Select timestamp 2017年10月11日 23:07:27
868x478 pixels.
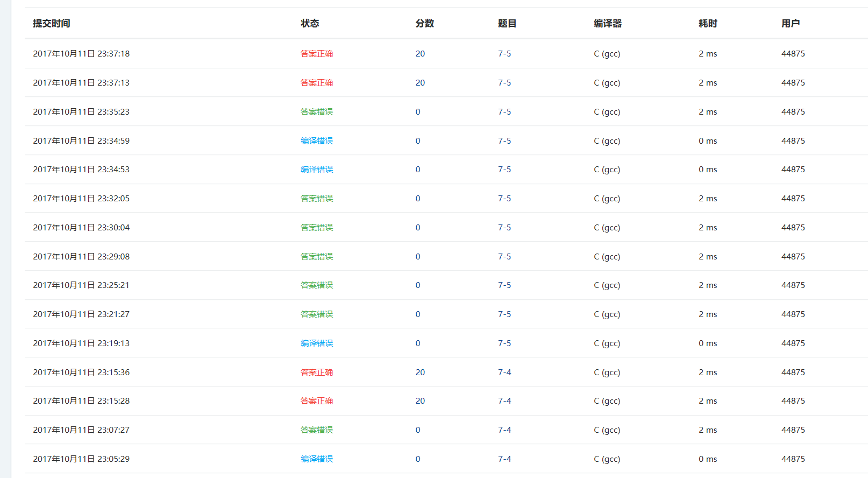pyautogui.click(x=81, y=430)
